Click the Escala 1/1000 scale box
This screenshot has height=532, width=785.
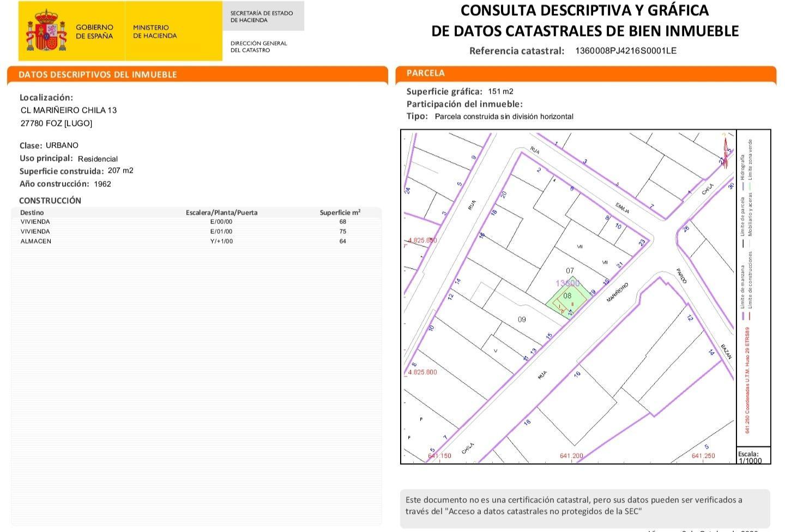[754, 456]
